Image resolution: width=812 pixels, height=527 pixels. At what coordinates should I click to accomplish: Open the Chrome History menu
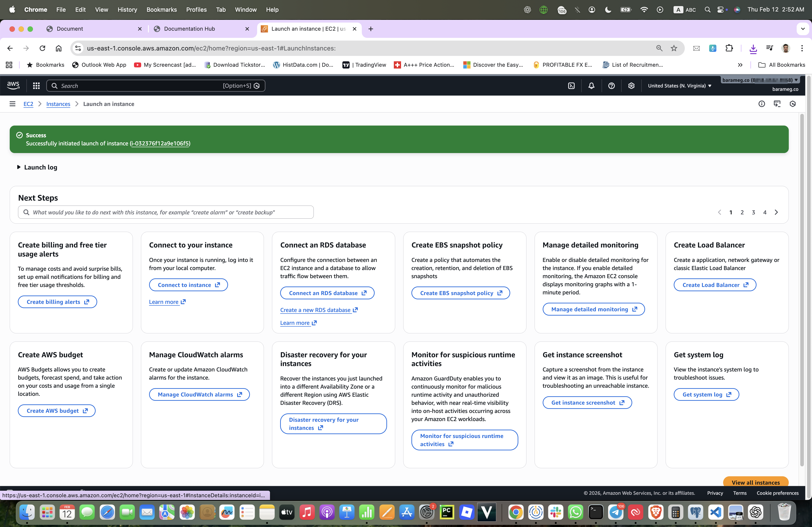click(127, 9)
